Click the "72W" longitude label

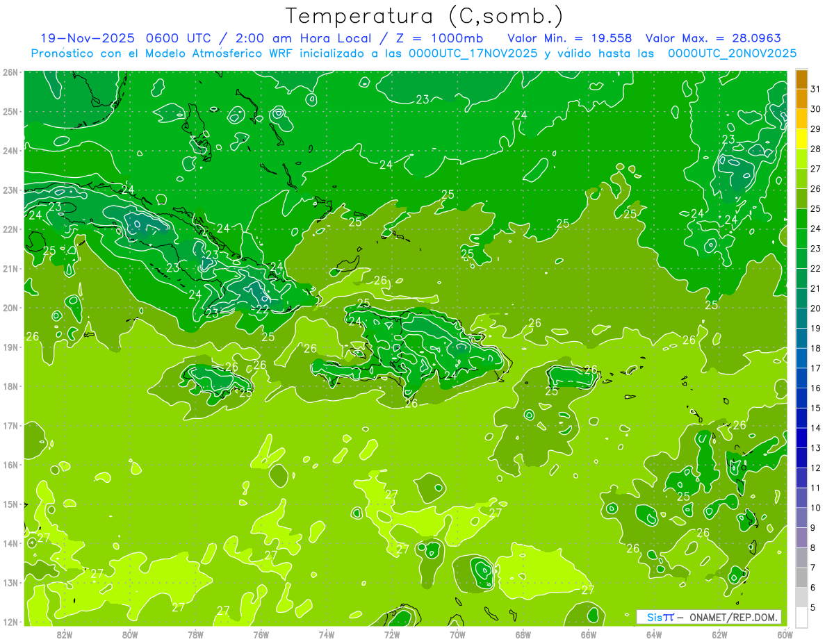[x=392, y=634]
